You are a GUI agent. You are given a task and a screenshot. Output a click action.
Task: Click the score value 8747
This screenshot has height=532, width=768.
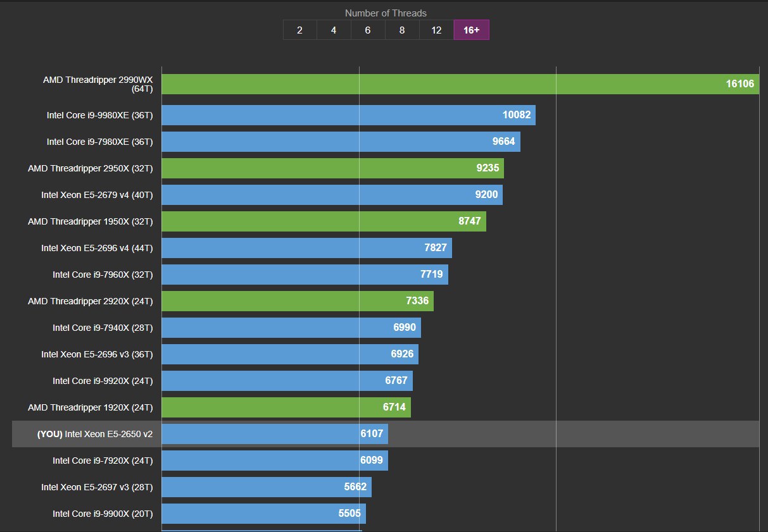470,221
